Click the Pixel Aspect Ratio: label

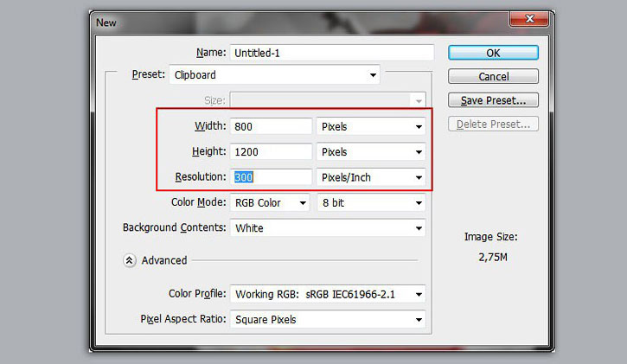coord(183,319)
